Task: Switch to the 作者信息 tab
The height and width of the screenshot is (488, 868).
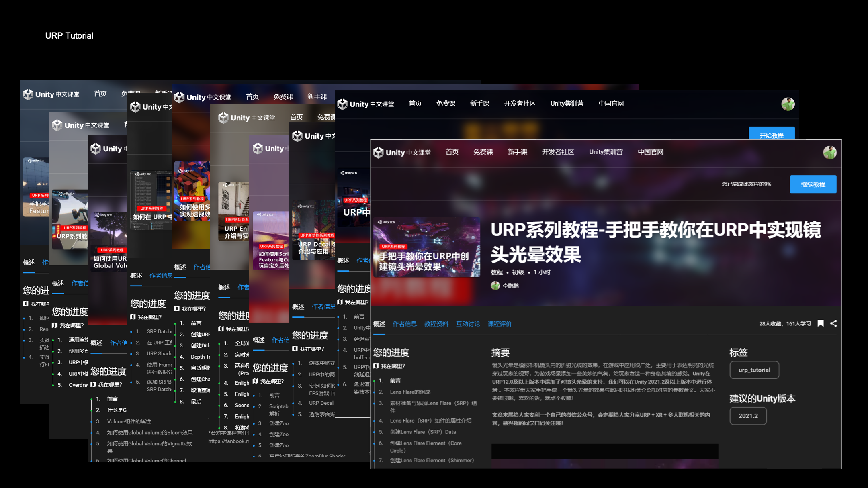Action: (404, 324)
